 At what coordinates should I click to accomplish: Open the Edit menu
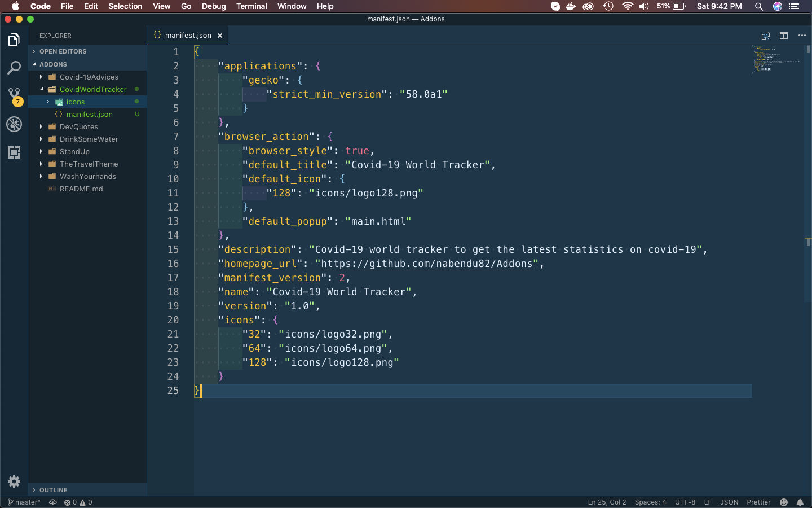91,6
